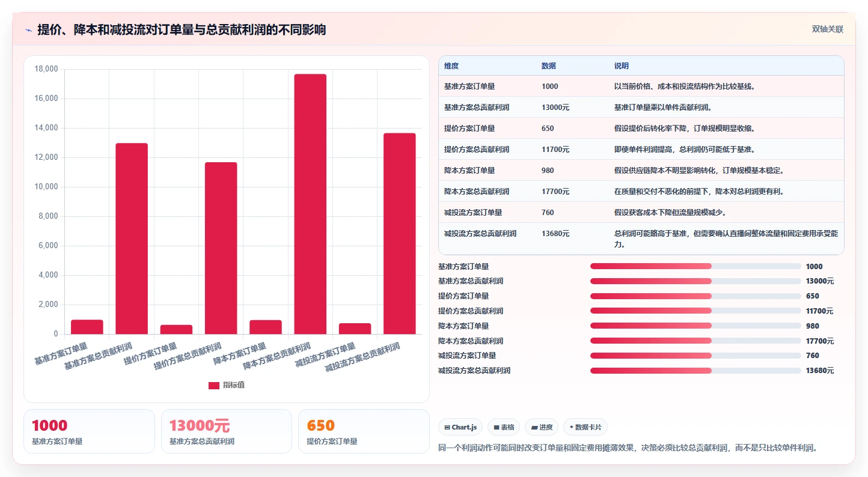Click the 11700元 value in the table
This screenshot has width=868, height=477.
(x=555, y=150)
